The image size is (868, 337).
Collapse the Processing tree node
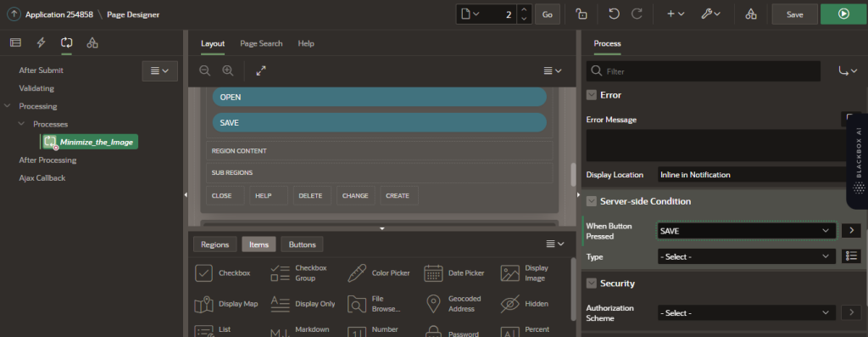coord(7,106)
